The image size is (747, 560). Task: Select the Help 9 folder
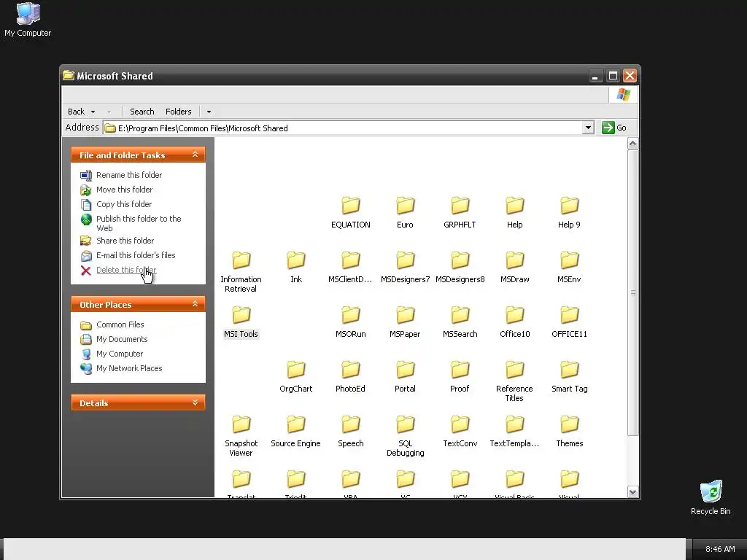tap(569, 212)
